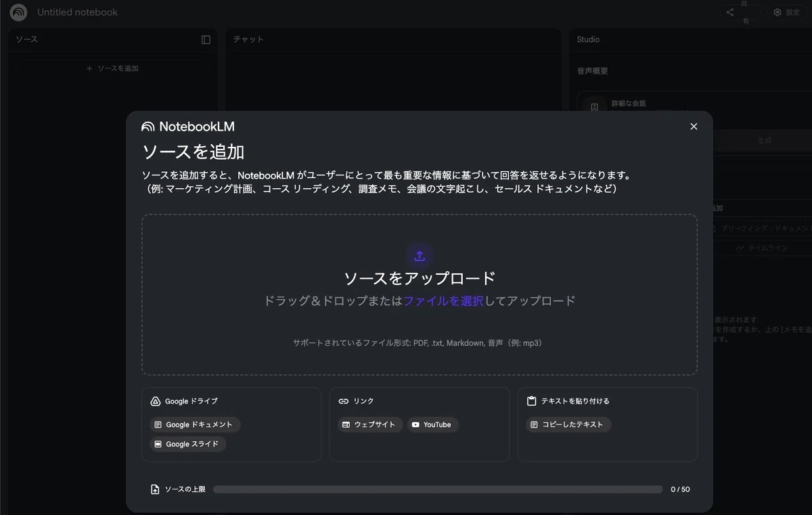The image size is (812, 515).
Task: Open 設定 settings in header
Action: 786,12
